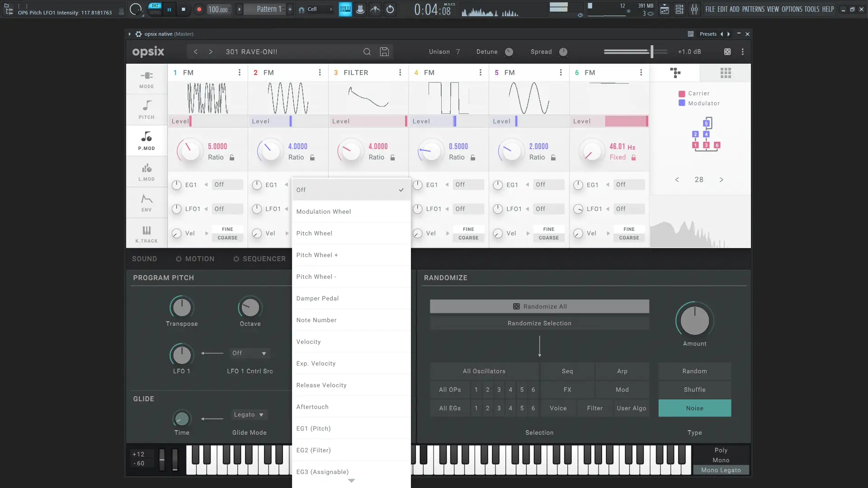Switch to grid view icon
The image size is (868, 488).
coord(726,73)
